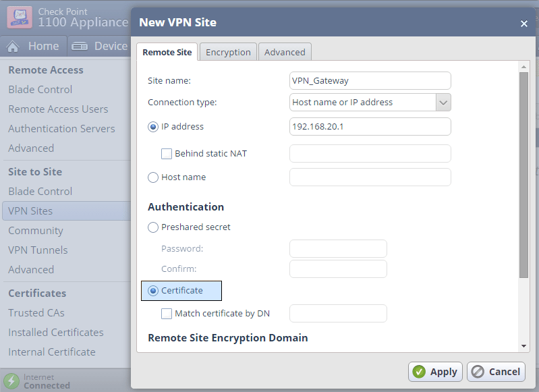539x392 pixels.
Task: Select the IP address radio button
Action: click(153, 126)
